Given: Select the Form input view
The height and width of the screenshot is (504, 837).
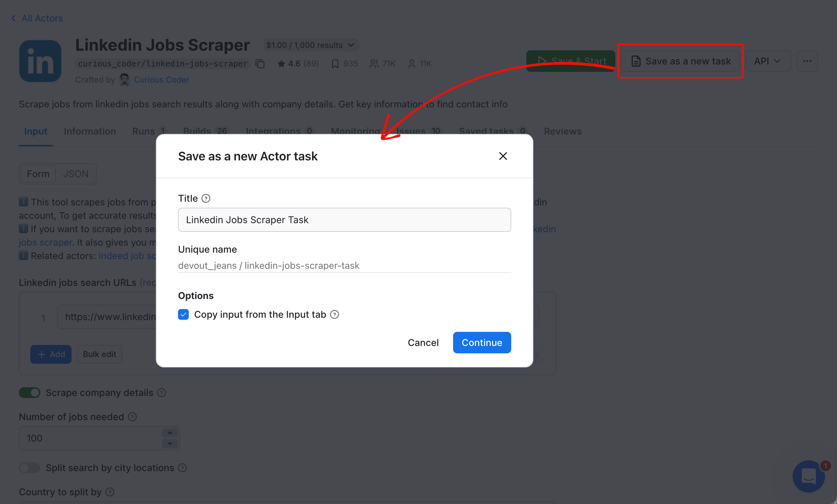Looking at the screenshot, I should (38, 174).
